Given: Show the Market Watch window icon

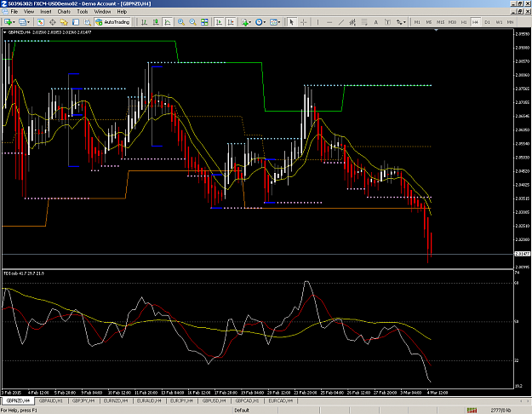Looking at the screenshot, I should coord(40,22).
